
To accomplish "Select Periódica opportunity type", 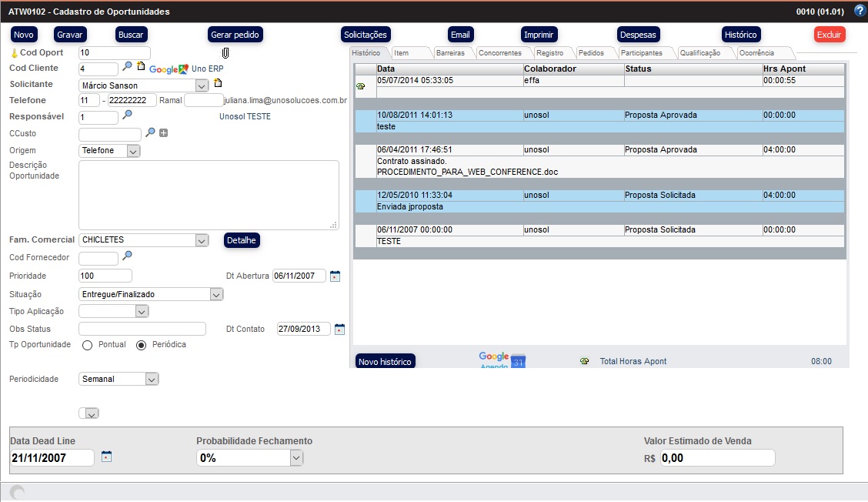I will pos(141,345).
